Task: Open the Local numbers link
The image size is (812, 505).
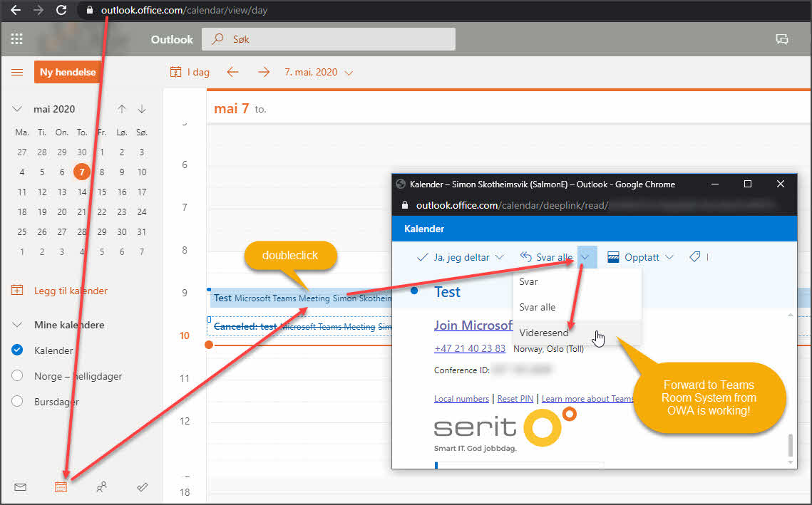Action: pyautogui.click(x=461, y=398)
